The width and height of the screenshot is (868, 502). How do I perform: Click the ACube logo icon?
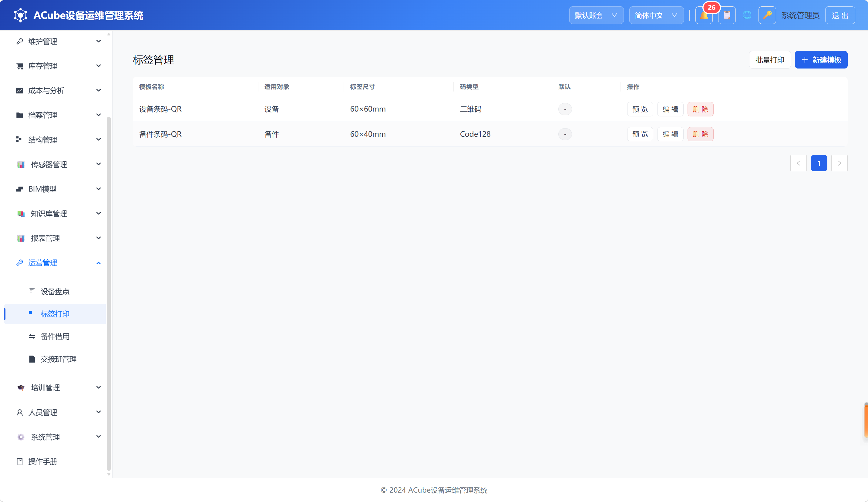pyautogui.click(x=20, y=15)
